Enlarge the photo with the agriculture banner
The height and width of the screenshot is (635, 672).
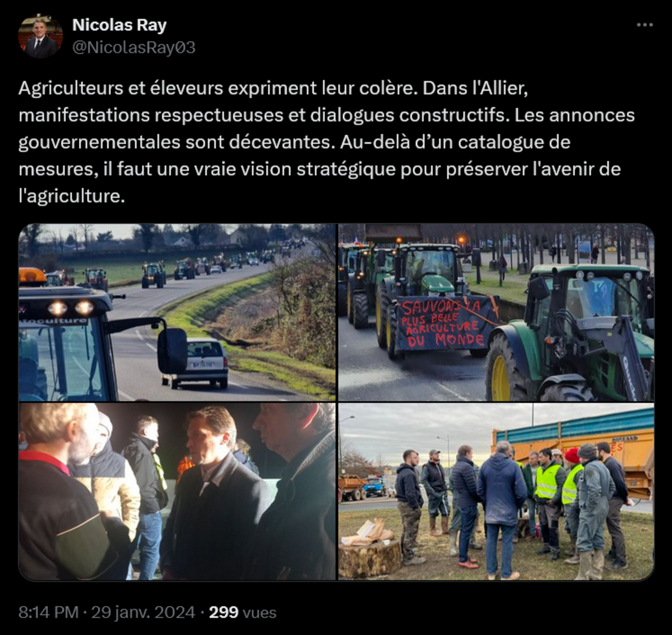496,312
